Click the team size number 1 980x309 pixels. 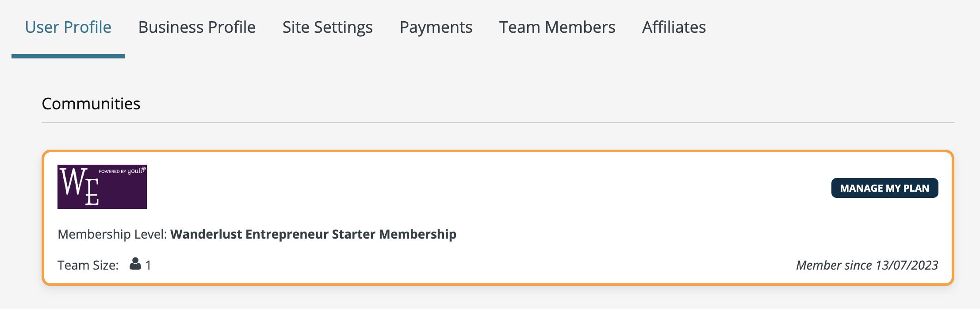[148, 266]
